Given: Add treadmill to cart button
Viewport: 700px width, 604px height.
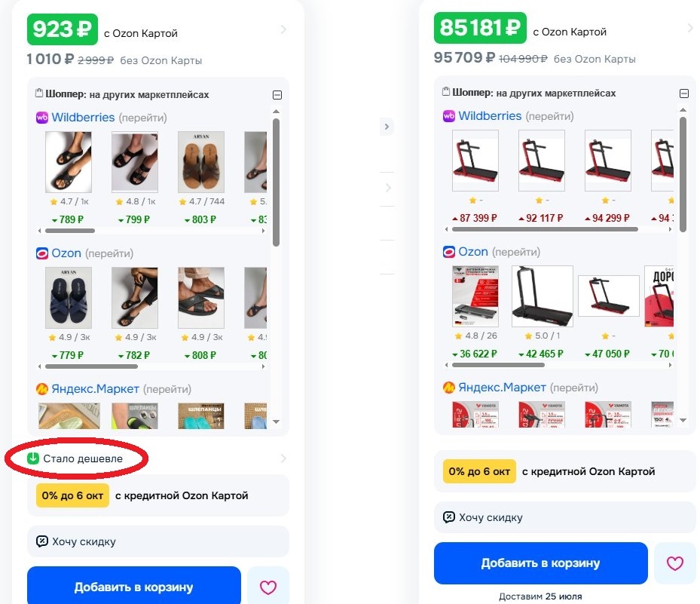Looking at the screenshot, I should (x=540, y=563).
